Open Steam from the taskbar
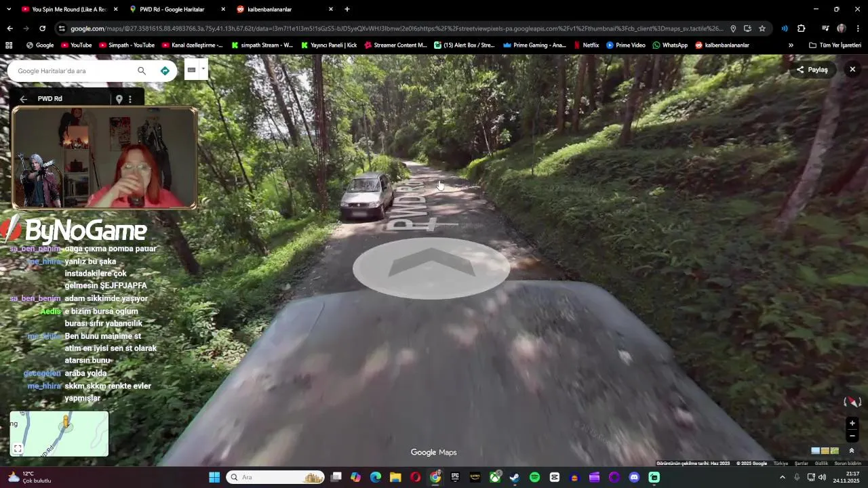 coord(515,477)
